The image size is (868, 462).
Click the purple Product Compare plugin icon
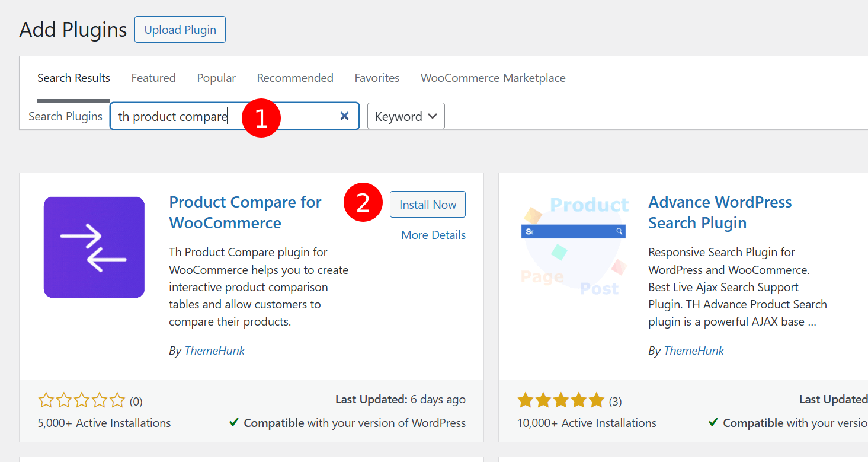[94, 247]
